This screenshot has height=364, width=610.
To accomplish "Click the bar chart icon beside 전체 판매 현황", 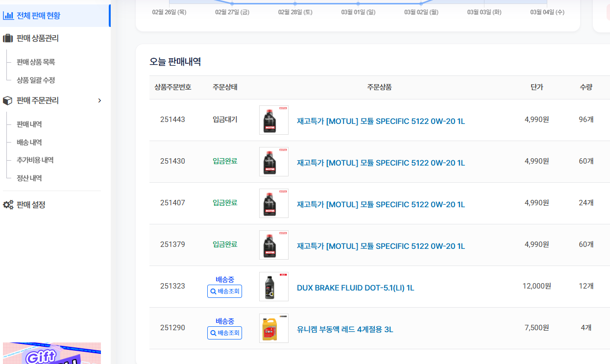I will (8, 16).
